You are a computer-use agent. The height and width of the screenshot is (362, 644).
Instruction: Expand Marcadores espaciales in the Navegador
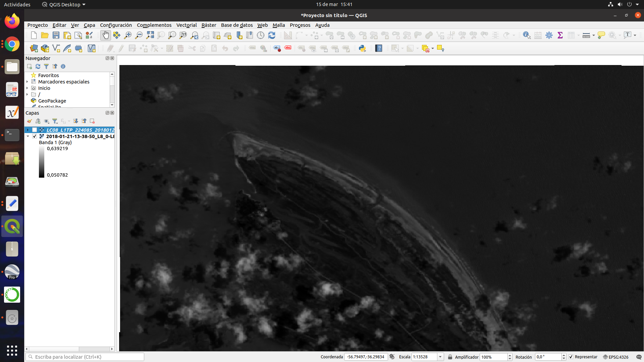[27, 81]
